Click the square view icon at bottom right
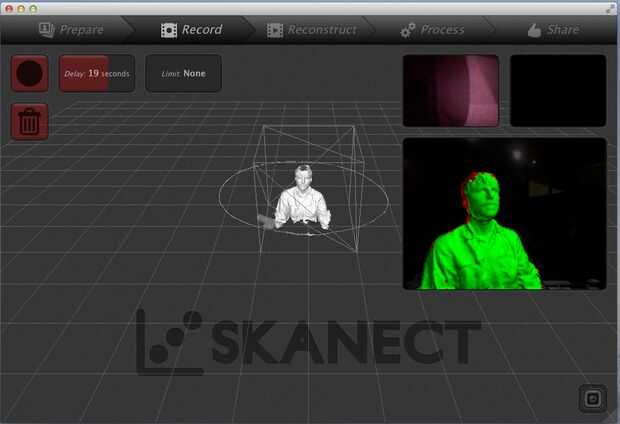Viewport: 620px width, 424px height. point(592,398)
